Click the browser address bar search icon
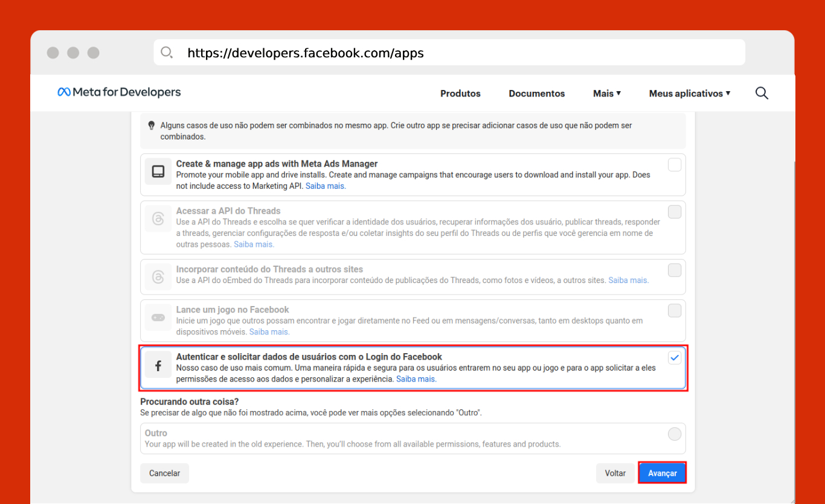Screen dimensions: 825x504 [x=167, y=53]
